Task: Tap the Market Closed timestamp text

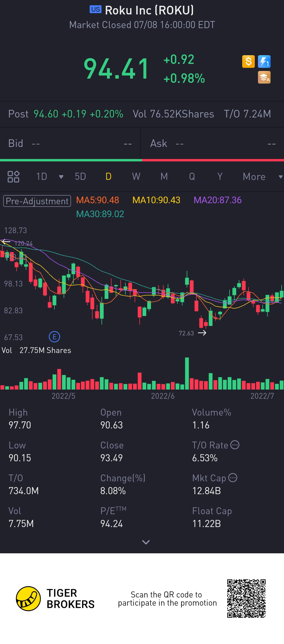Action: tap(142, 25)
